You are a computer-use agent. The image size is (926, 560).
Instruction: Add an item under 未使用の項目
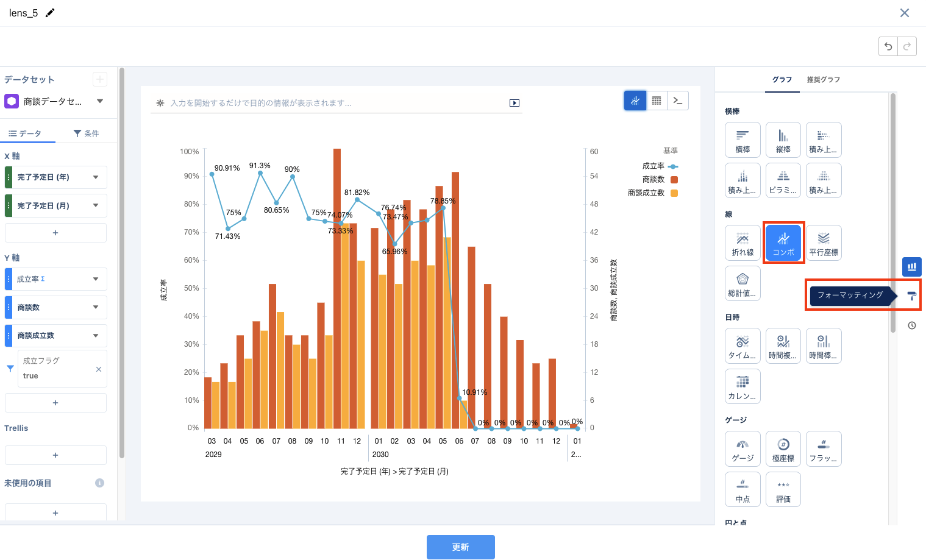coord(55,512)
